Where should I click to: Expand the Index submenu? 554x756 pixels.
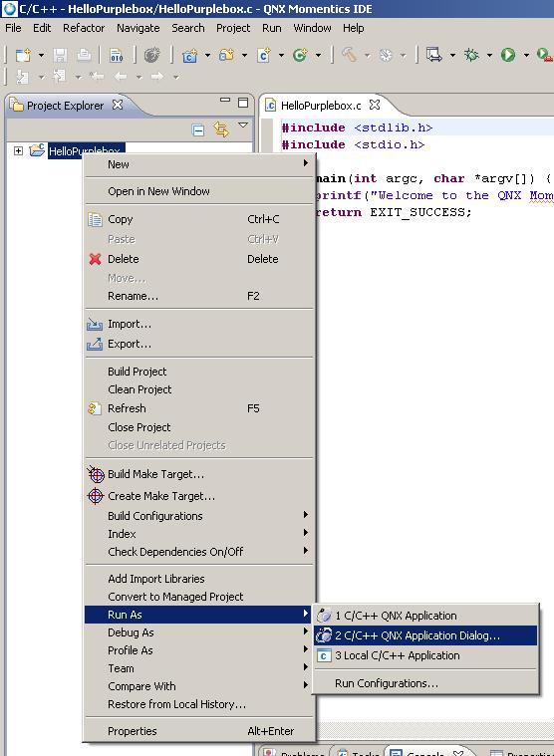click(199, 534)
